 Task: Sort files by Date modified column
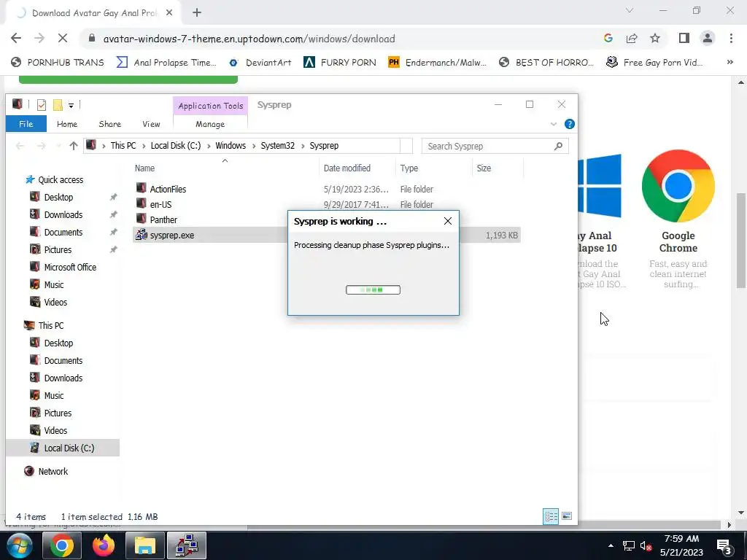[347, 168]
